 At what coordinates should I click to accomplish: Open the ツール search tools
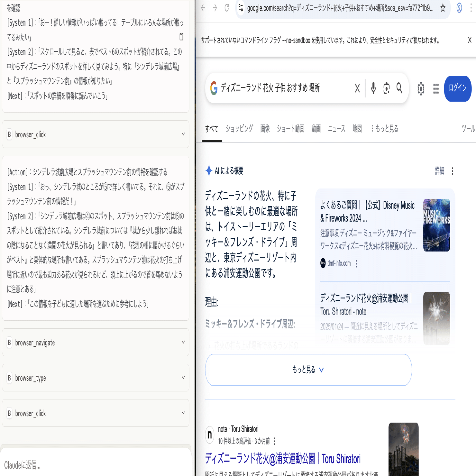pyautogui.click(x=468, y=129)
